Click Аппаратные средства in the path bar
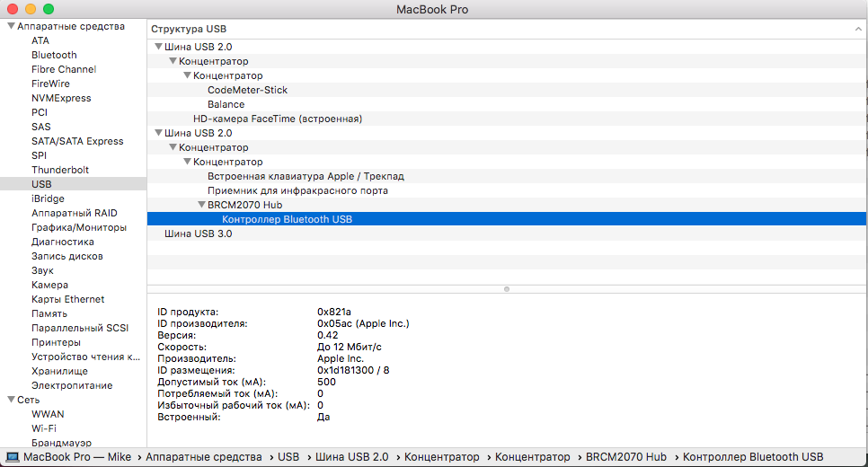Screen dimensions: 868x467 tap(204, 457)
